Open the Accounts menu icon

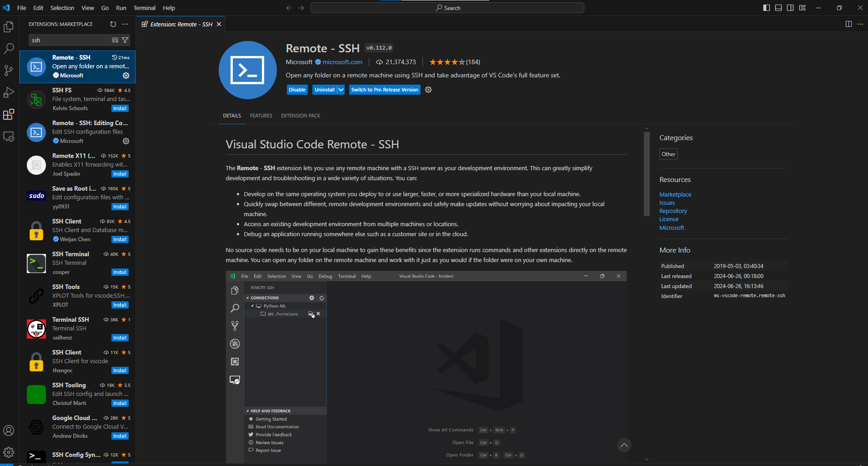[x=9, y=431]
